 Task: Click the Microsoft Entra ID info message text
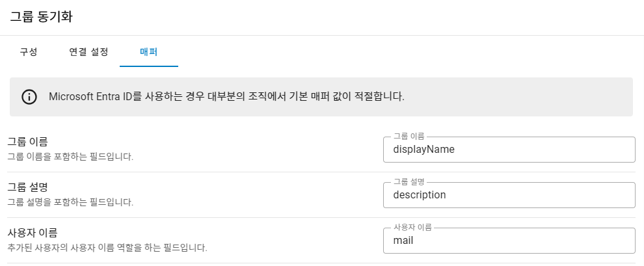(x=226, y=97)
